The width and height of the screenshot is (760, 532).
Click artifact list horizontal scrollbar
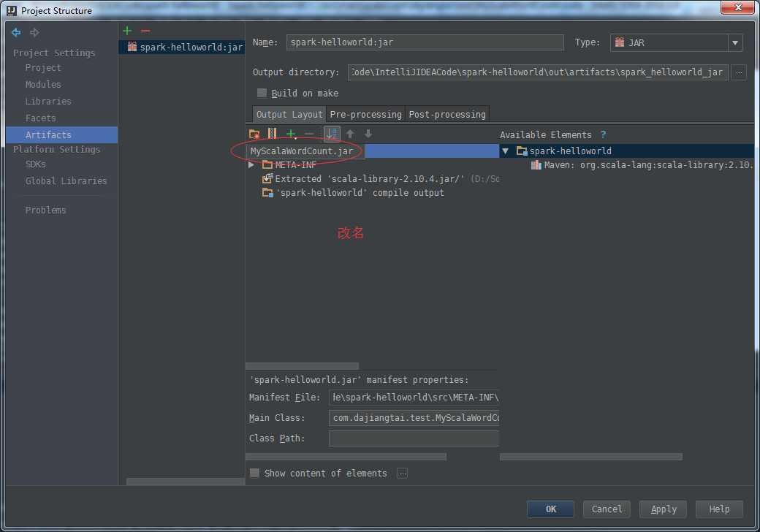(185, 482)
